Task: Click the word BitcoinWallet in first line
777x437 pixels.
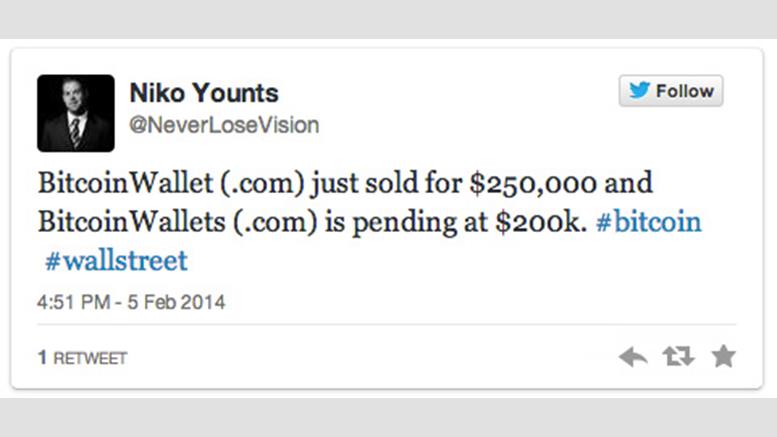Action: pyautogui.click(x=125, y=183)
